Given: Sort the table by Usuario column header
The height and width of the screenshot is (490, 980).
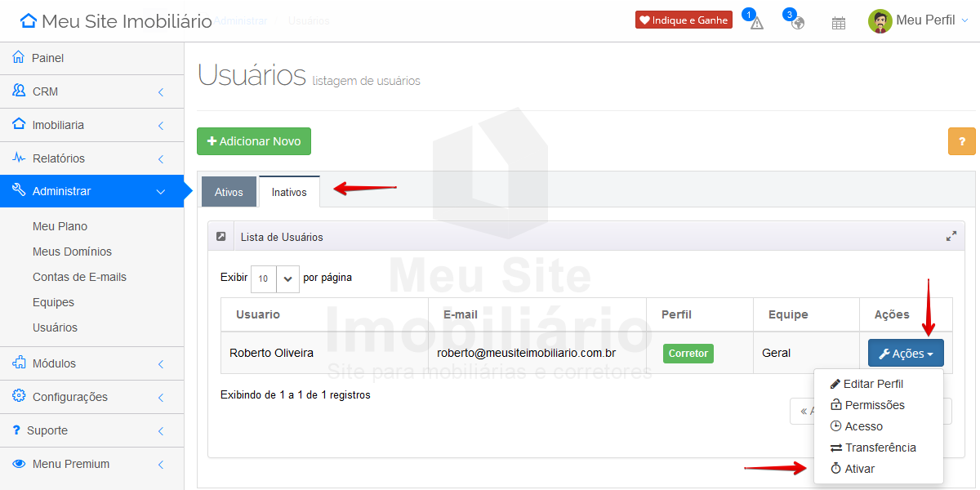Looking at the screenshot, I should [258, 314].
